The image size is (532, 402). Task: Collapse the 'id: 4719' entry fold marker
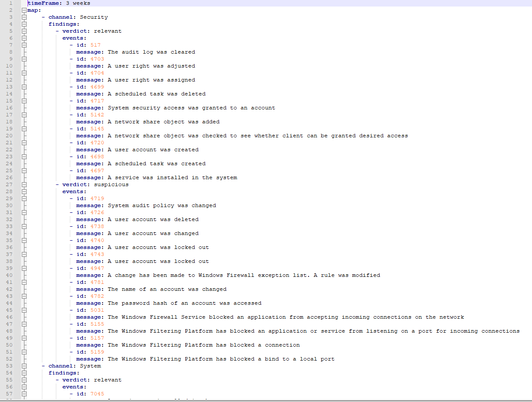pos(24,198)
